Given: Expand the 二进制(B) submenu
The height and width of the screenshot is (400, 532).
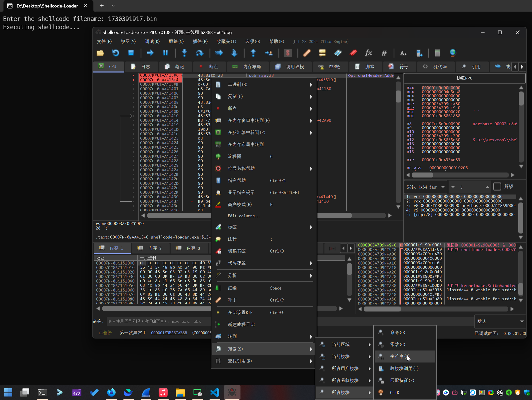Looking at the screenshot, I should pos(264,84).
